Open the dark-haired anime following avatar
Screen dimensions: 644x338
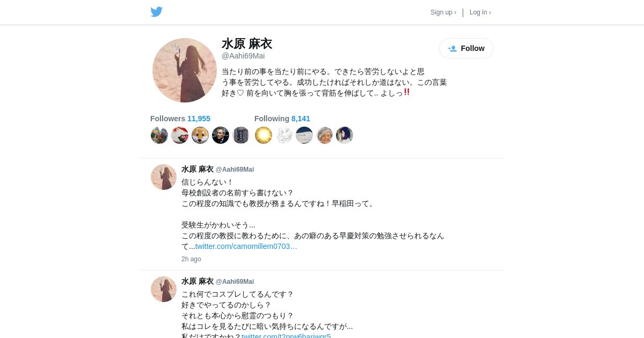[345, 135]
